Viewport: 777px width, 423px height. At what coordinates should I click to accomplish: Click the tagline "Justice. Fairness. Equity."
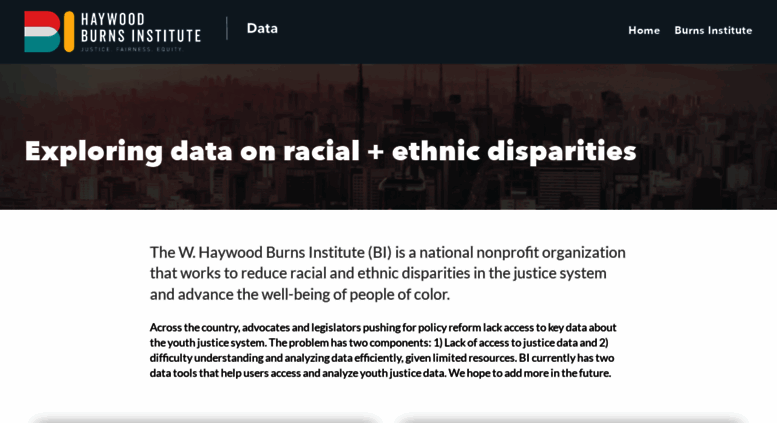click(132, 49)
